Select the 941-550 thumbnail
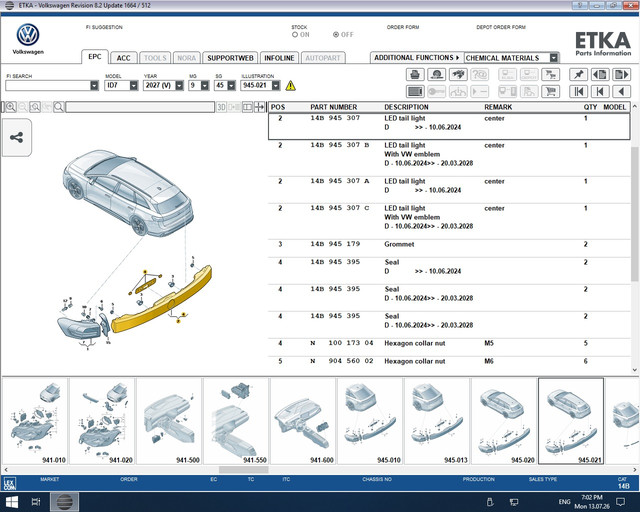 236,421
